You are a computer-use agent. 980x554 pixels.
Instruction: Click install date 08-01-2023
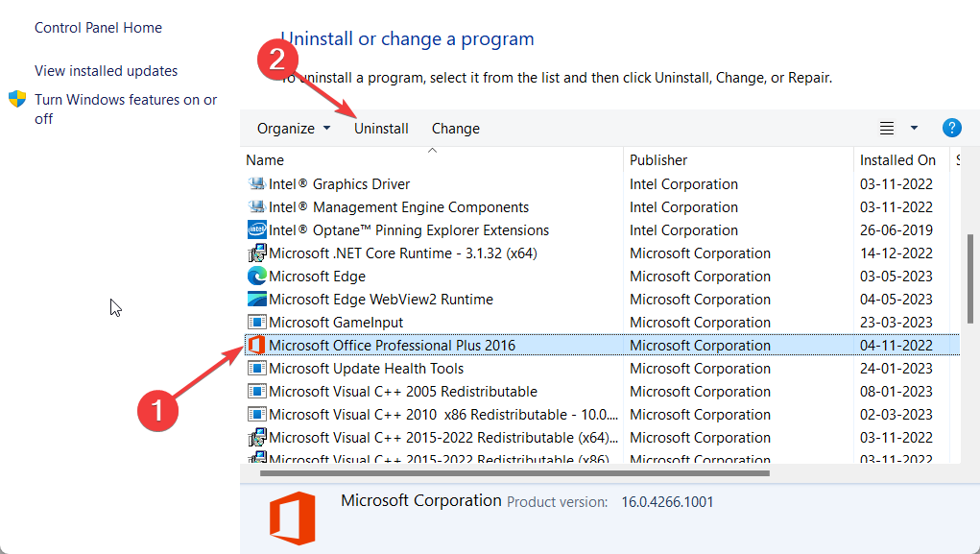[896, 392]
